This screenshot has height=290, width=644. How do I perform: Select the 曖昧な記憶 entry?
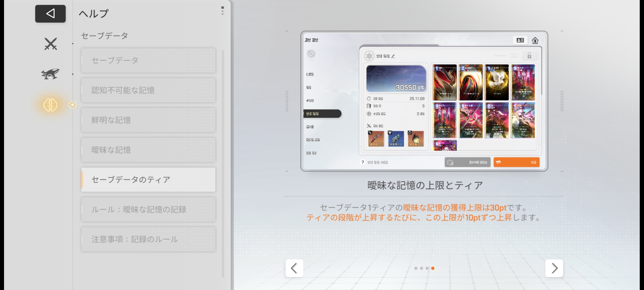[x=148, y=150]
